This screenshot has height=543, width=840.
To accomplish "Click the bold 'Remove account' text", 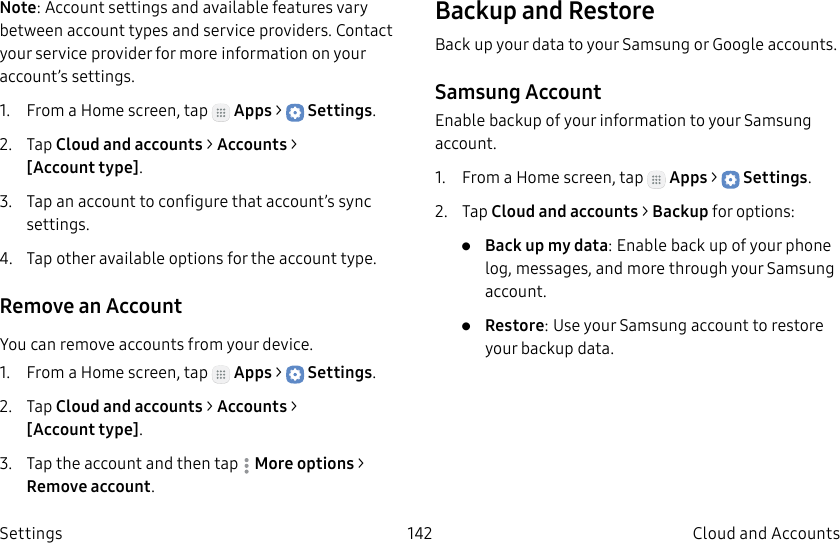I will pos(89,487).
